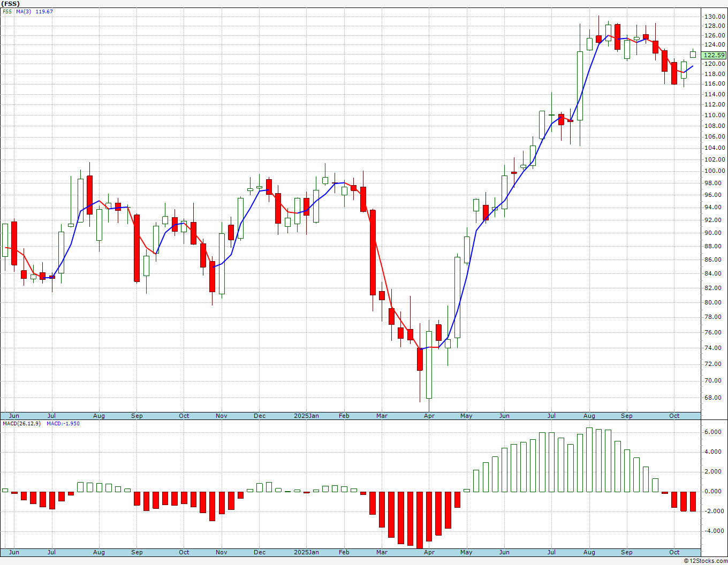Image resolution: width=728 pixels, height=565 pixels.
Task: Select Mar on the MACD panel time axis
Action: (x=382, y=552)
